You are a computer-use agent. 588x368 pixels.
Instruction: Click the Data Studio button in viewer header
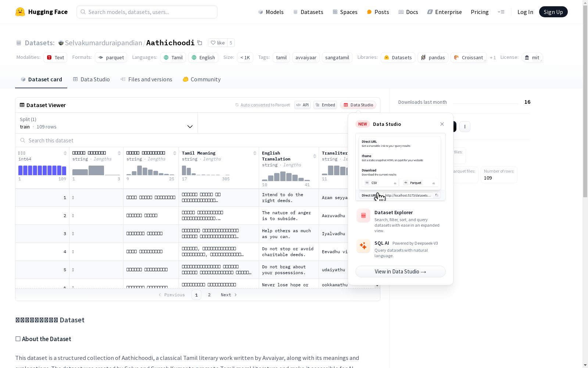[x=358, y=105]
